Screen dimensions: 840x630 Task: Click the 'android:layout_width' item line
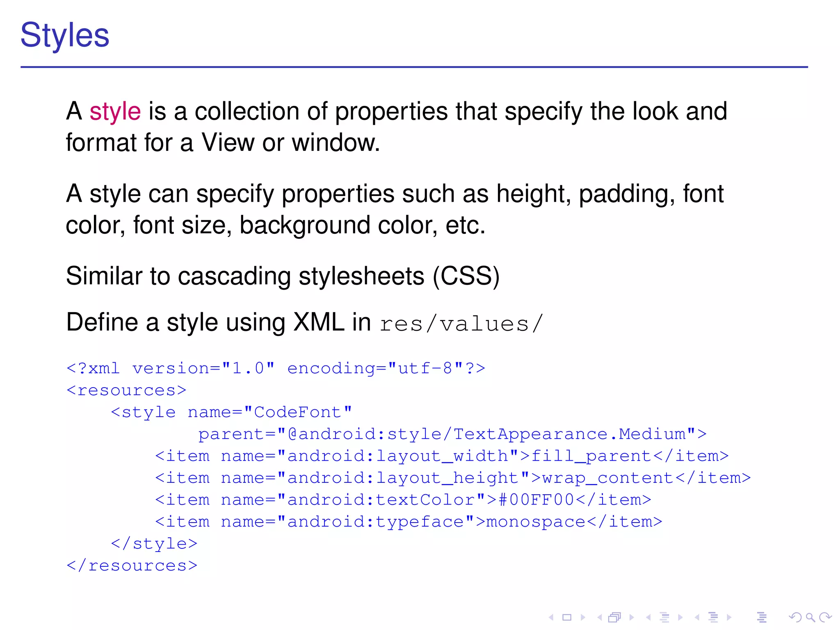(442, 456)
